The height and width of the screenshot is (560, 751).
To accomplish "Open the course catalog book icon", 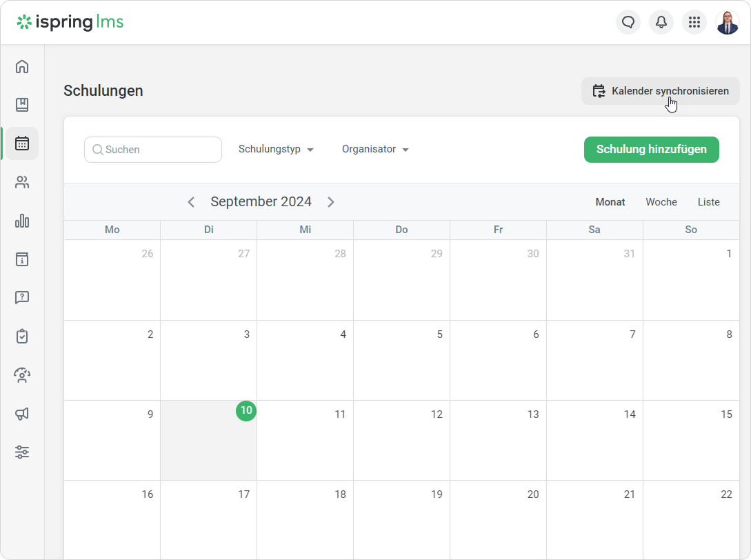I will pos(22,105).
